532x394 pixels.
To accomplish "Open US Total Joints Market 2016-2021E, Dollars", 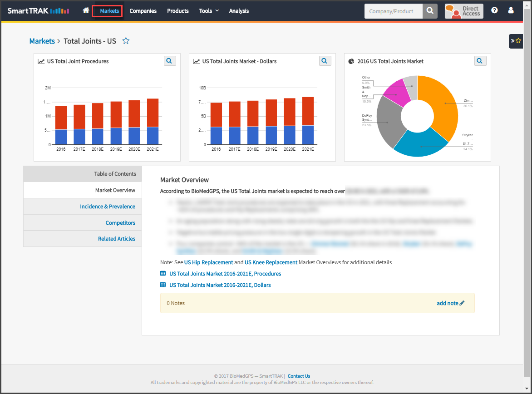I will [x=220, y=285].
